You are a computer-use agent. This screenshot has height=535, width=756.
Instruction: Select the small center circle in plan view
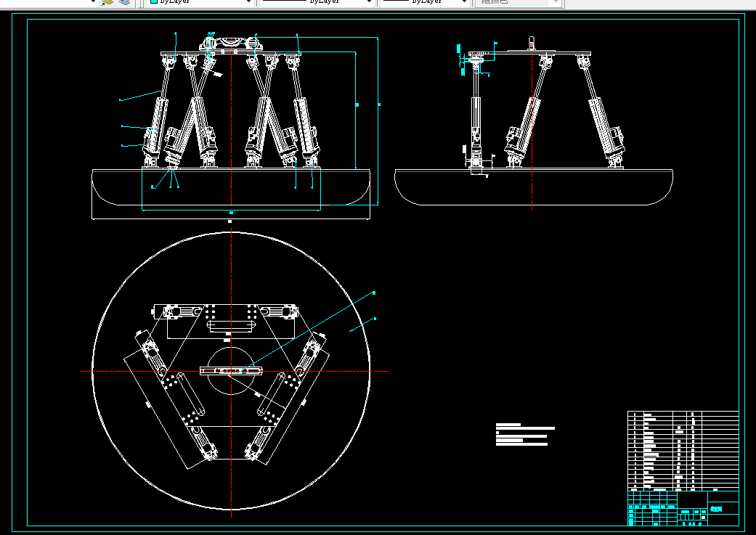(x=231, y=371)
